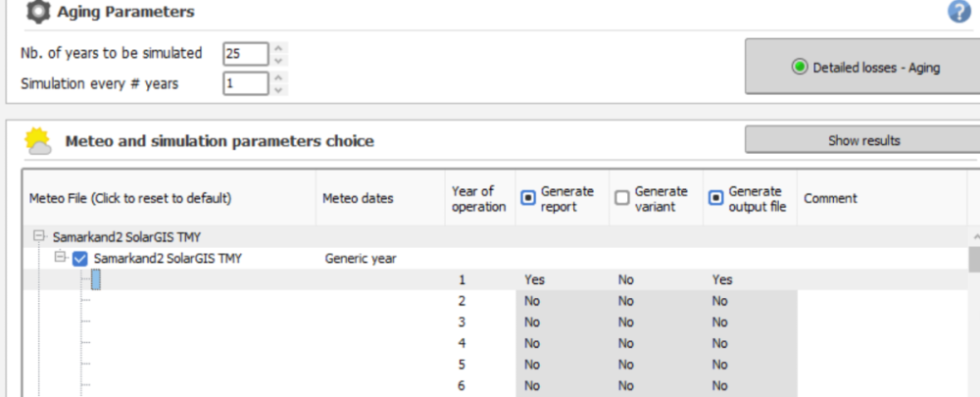The width and height of the screenshot is (980, 397).
Task: Enable the Generate variant header checkbox
Action: [x=621, y=198]
